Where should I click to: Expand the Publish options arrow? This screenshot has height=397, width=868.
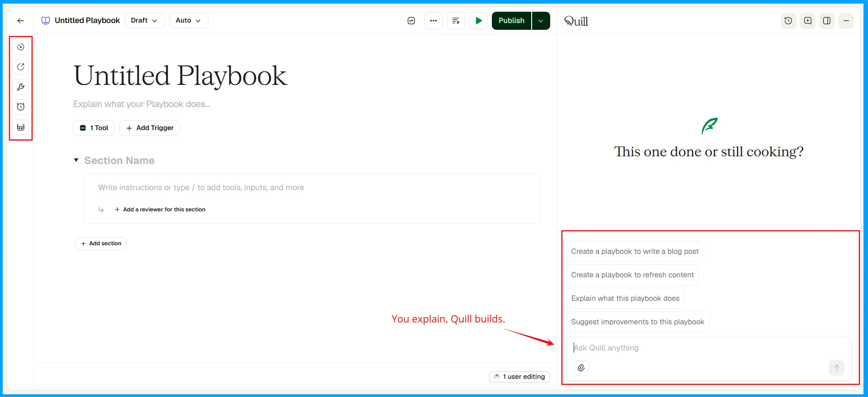click(x=541, y=21)
